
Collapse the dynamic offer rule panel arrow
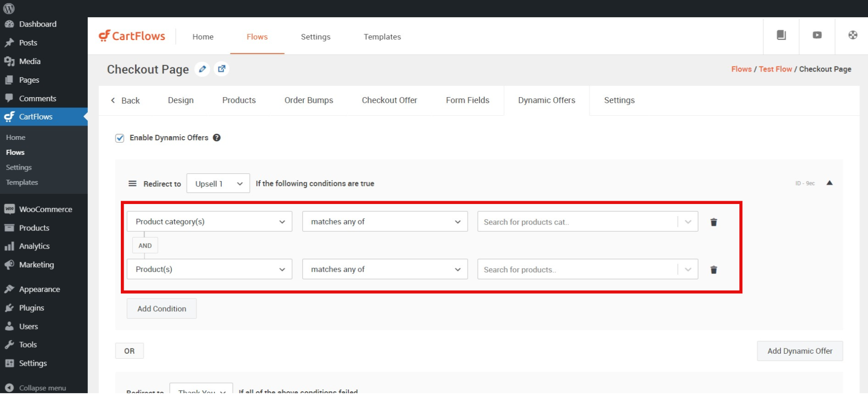[x=829, y=183]
